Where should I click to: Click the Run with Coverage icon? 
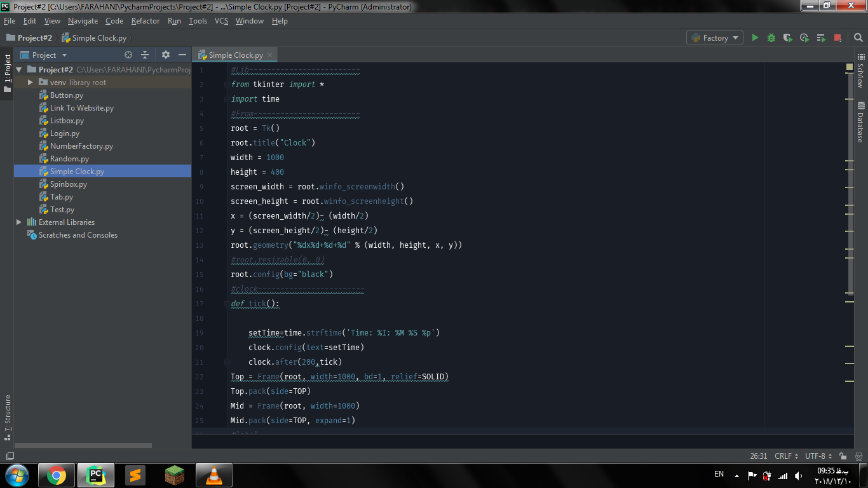click(788, 38)
